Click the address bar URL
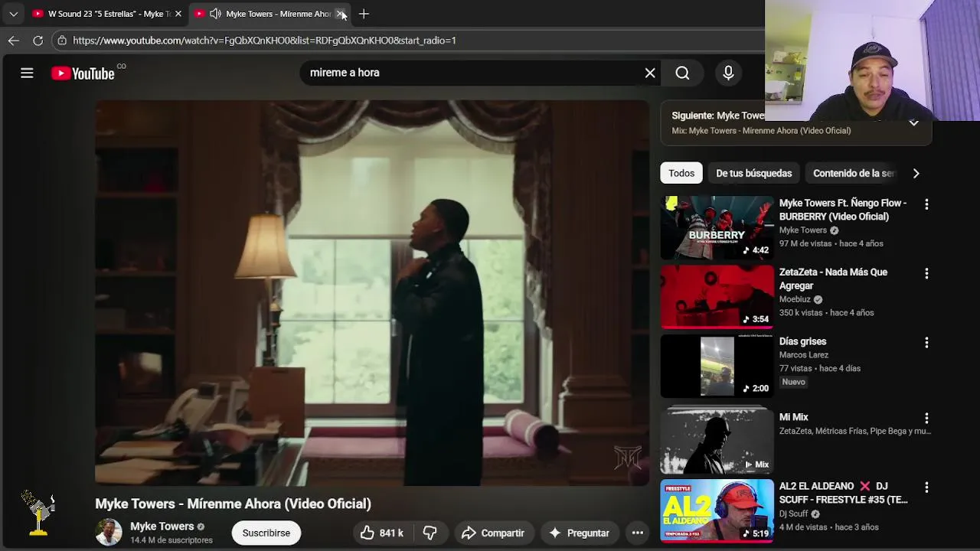Viewport: 980px width, 551px height. [265, 41]
